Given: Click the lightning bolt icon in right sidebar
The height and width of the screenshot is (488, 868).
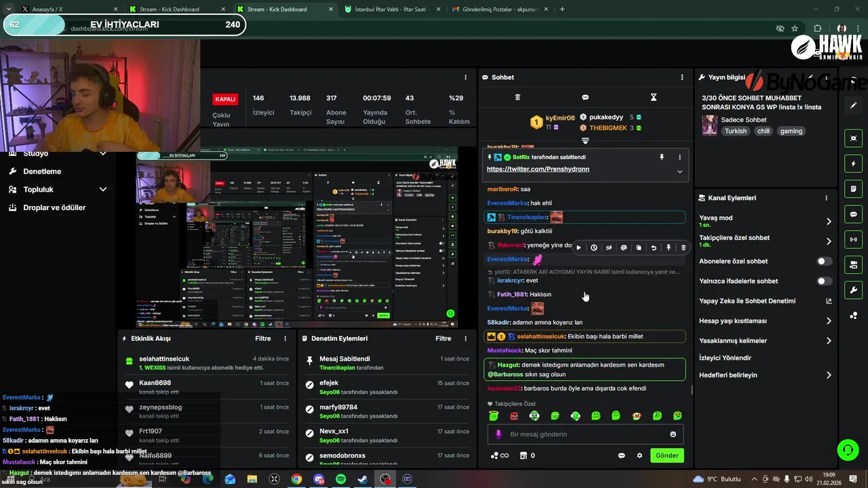Looking at the screenshot, I should 854,164.
